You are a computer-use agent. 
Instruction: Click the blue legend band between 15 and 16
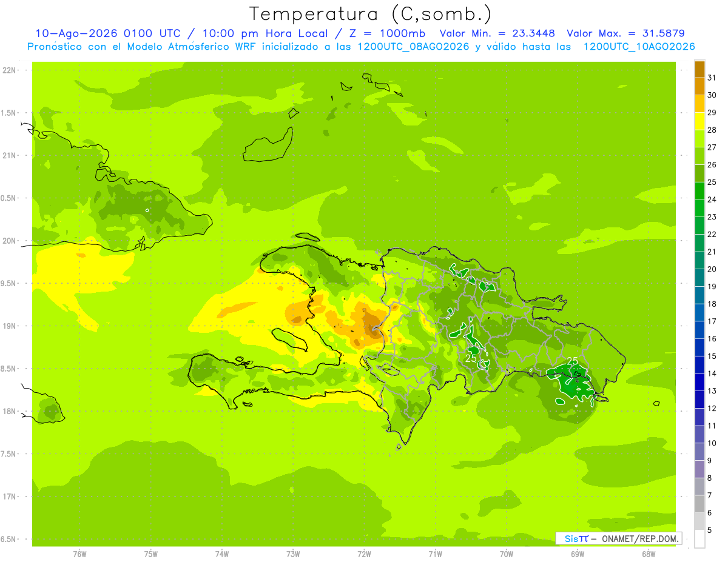[x=699, y=347]
